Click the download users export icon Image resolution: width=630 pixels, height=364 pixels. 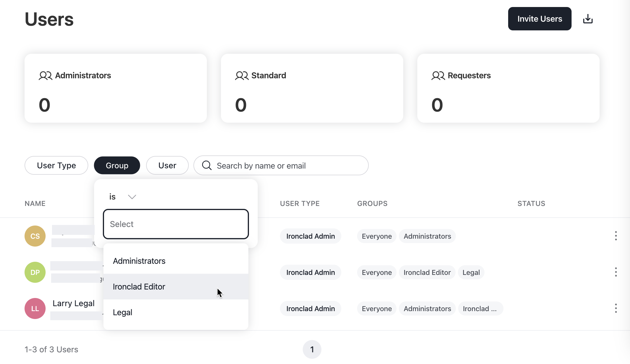[588, 19]
